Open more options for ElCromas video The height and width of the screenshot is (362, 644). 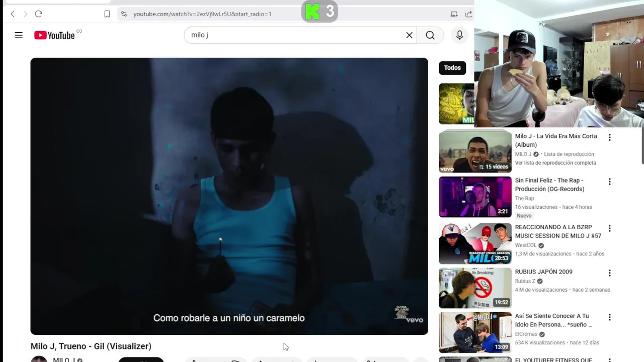click(609, 317)
